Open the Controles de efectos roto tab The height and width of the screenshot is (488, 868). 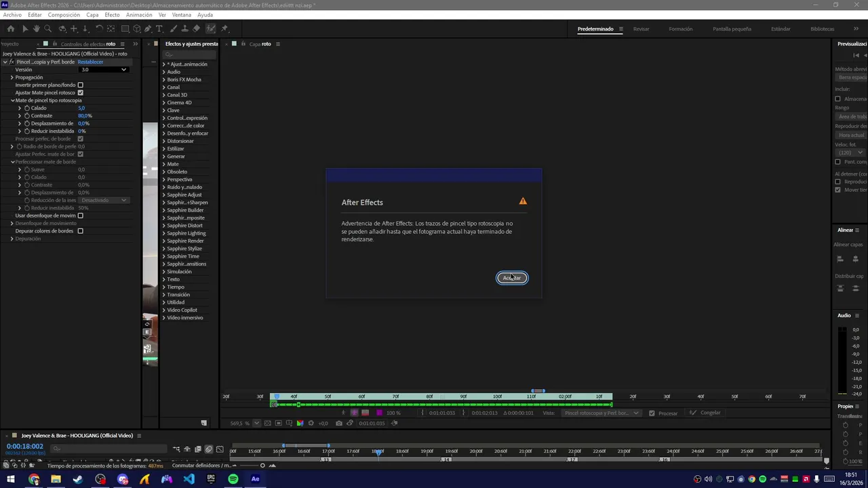(88, 44)
